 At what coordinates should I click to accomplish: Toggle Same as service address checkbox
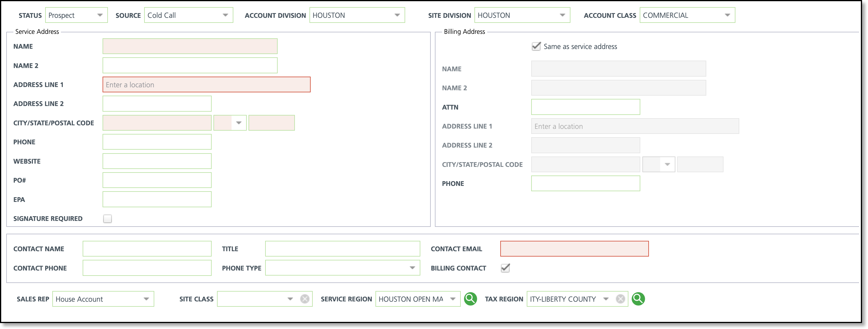[536, 47]
